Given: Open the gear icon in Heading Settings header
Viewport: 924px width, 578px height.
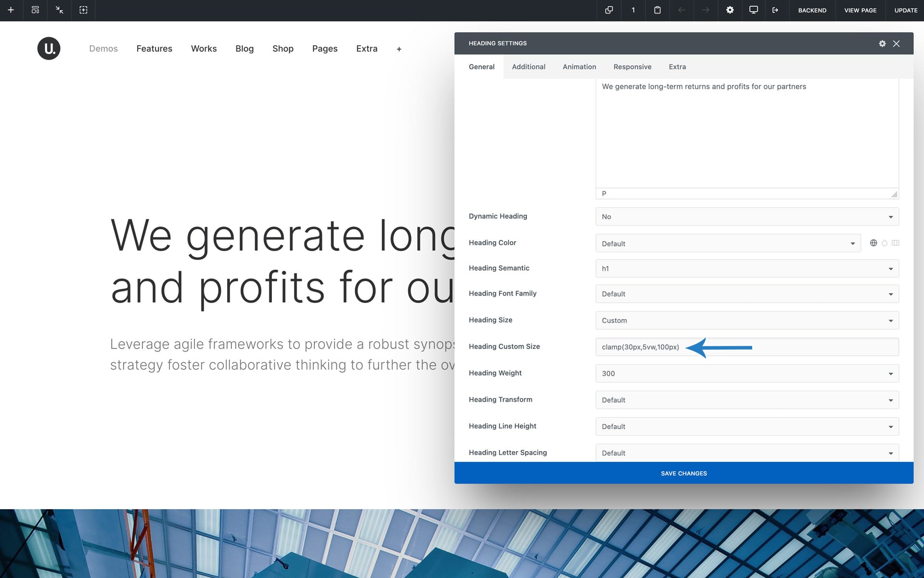Looking at the screenshot, I should tap(882, 43).
